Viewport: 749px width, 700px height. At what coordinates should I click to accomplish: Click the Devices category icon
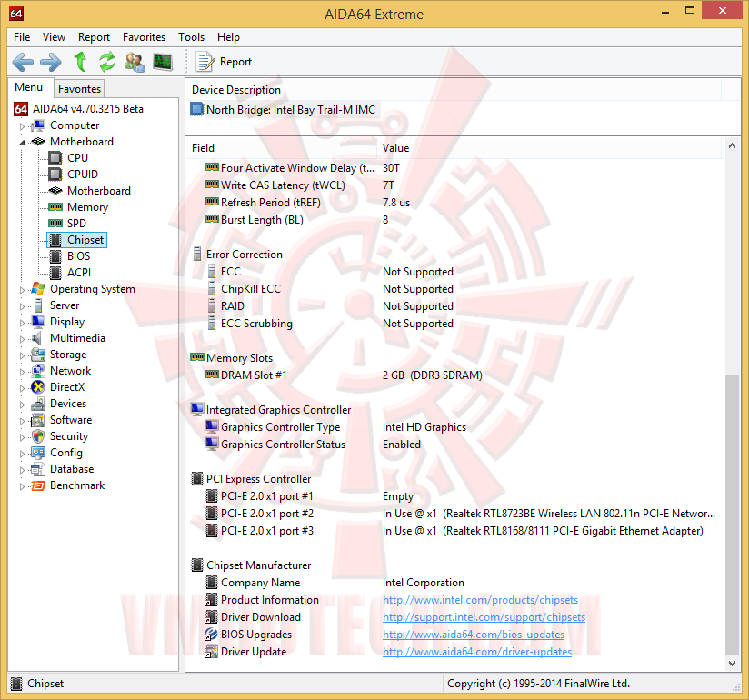pos(38,404)
